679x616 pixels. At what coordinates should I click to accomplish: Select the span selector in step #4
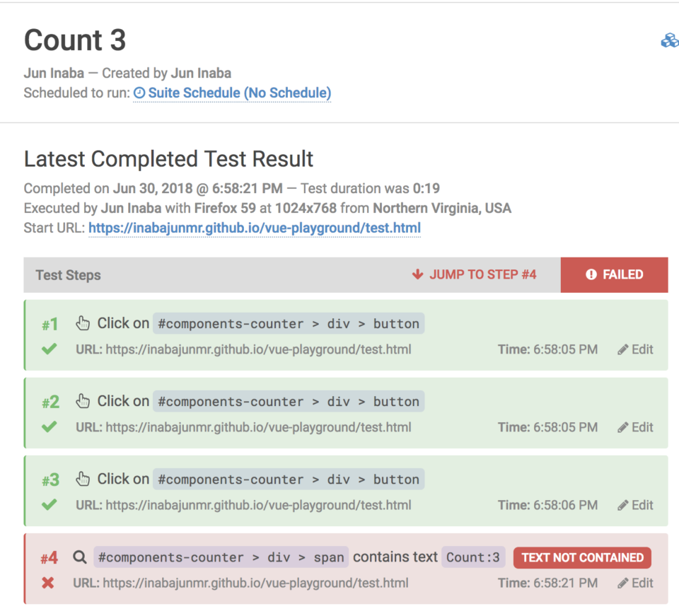click(221, 557)
